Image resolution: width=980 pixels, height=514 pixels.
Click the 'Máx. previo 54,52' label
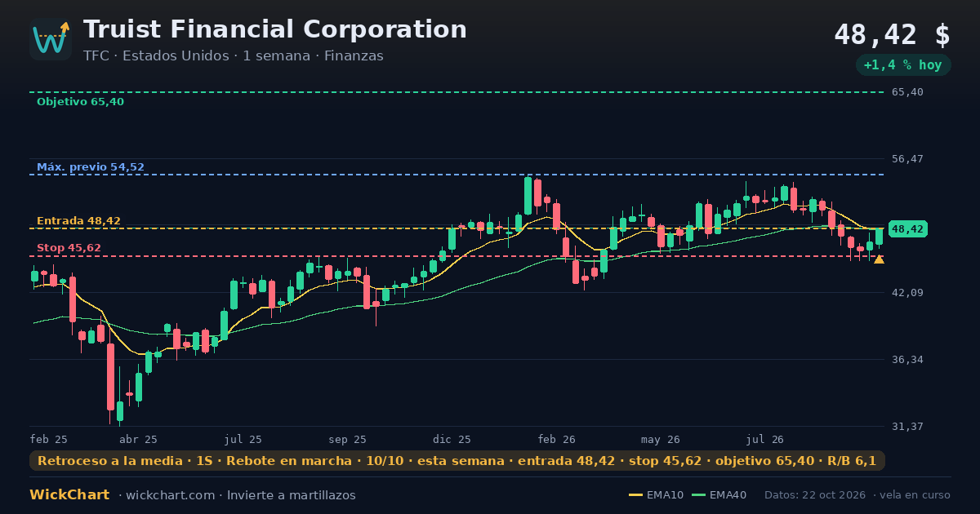point(91,167)
